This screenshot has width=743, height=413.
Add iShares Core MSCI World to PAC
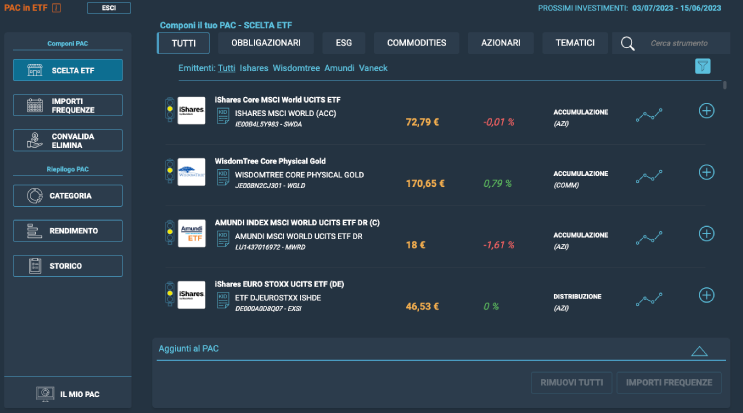click(x=706, y=111)
